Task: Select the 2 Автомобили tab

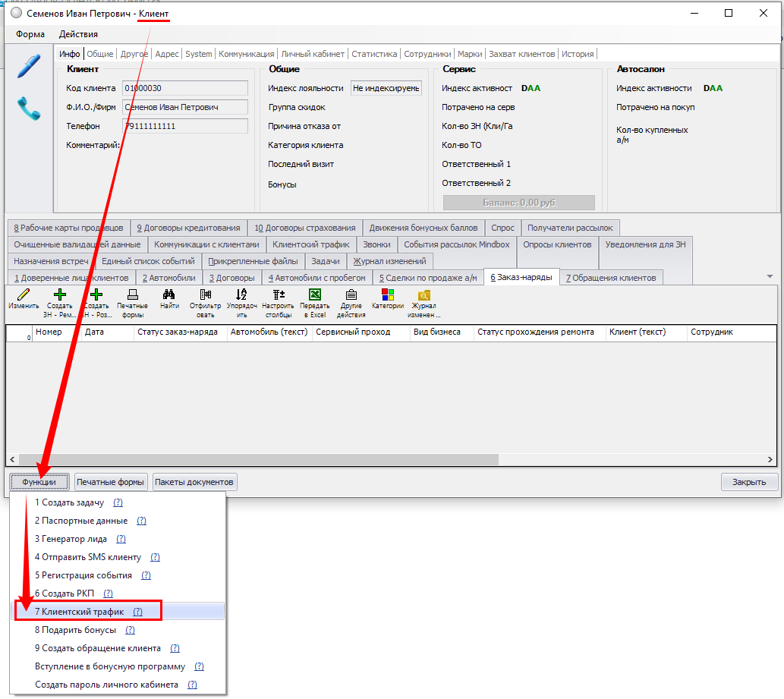Action: [x=170, y=278]
